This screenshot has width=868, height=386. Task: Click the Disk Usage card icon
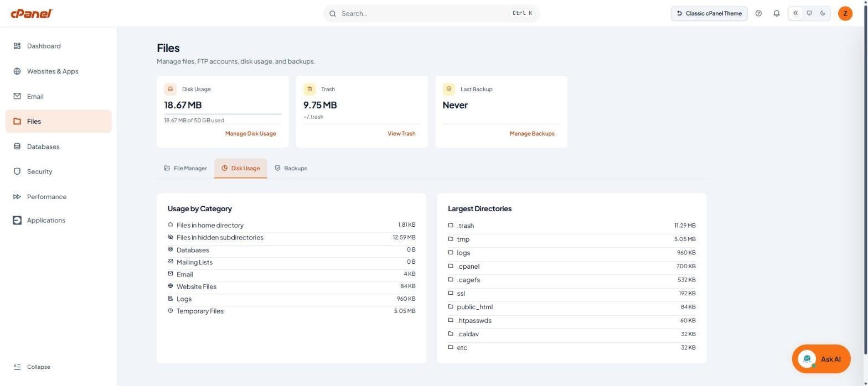click(x=170, y=89)
